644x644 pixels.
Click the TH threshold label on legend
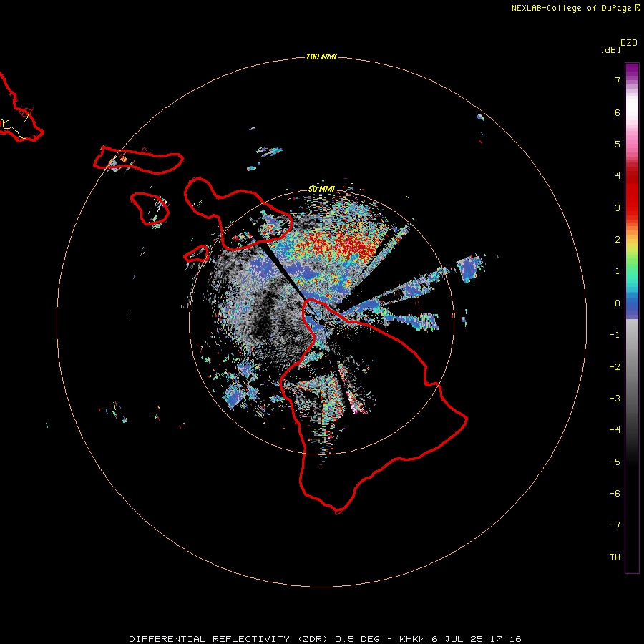coord(615,557)
